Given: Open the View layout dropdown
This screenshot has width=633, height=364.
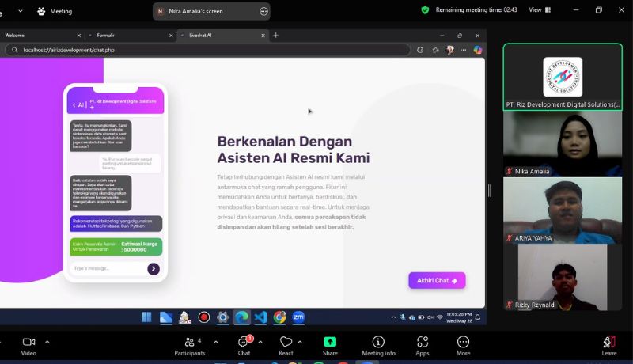Looking at the screenshot, I should point(539,10).
